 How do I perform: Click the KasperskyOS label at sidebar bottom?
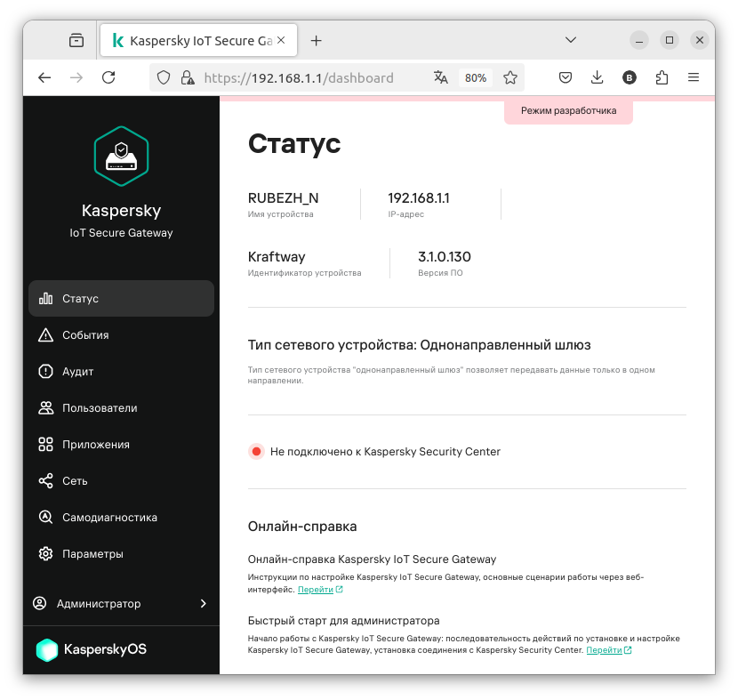pos(105,649)
